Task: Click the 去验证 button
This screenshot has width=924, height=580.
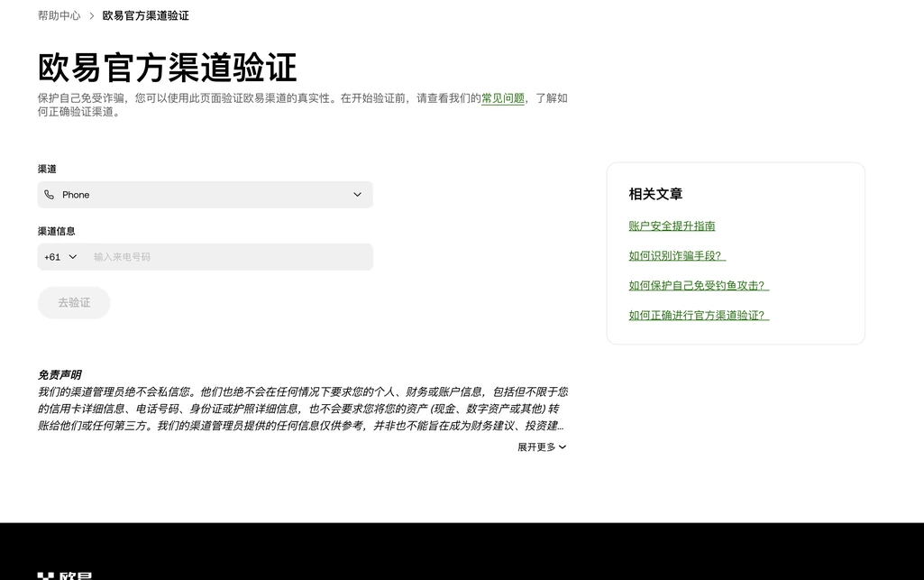Action: 74,303
